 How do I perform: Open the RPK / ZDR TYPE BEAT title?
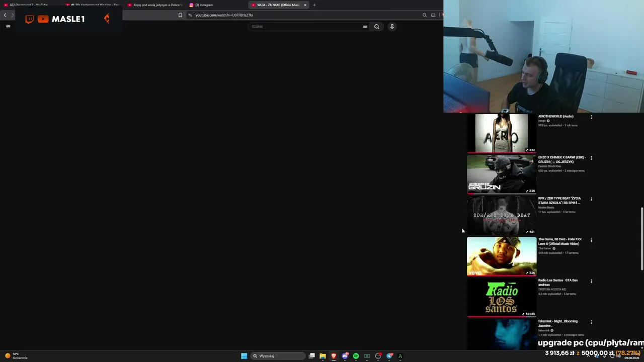coord(559,201)
